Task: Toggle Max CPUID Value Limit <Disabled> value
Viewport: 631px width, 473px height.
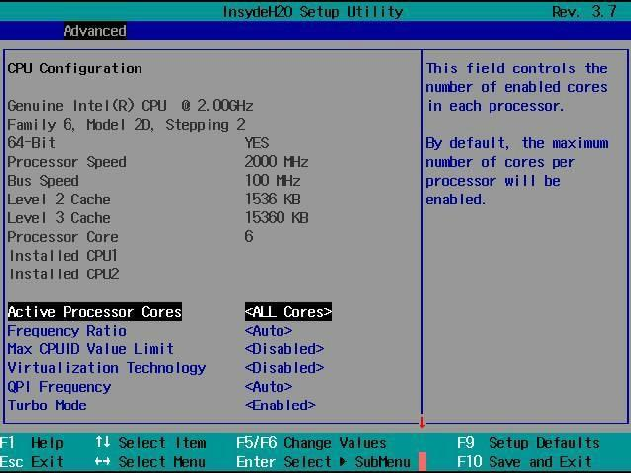Action: pyautogui.click(x=284, y=349)
